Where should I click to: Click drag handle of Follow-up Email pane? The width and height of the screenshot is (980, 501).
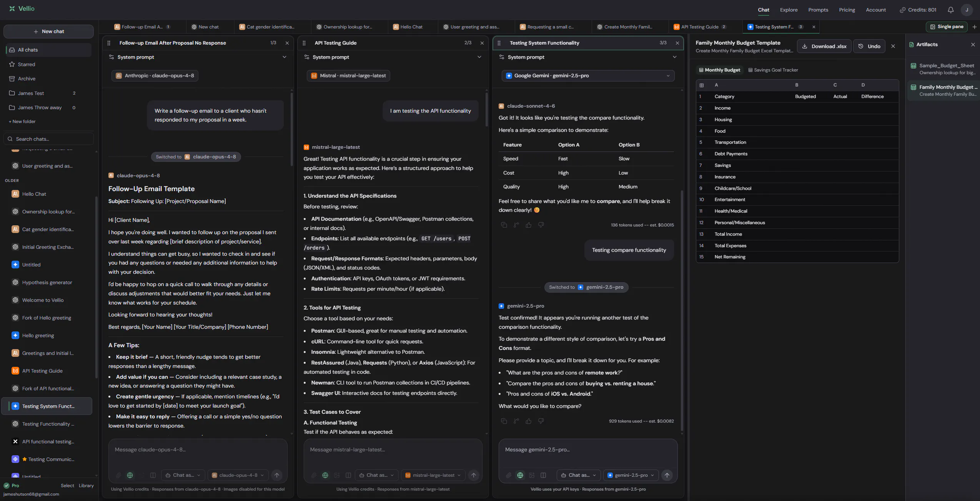coord(109,43)
